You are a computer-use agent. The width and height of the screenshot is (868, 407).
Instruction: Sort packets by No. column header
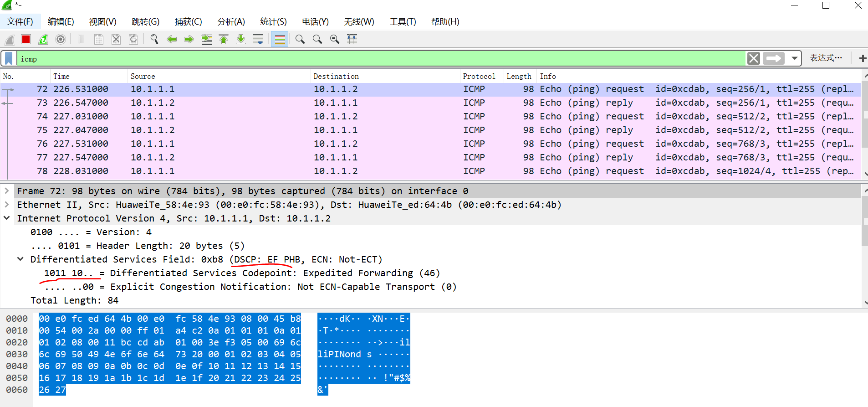click(x=25, y=76)
